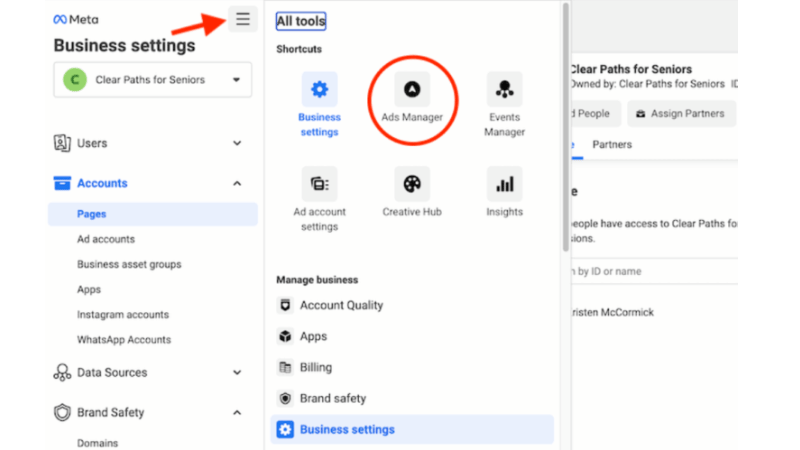This screenshot has width=800, height=450.
Task: Open Account Quality from Manage business
Action: [341, 305]
